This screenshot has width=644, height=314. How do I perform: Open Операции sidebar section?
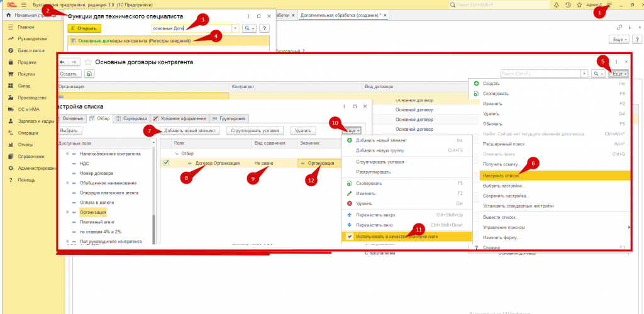(x=28, y=133)
